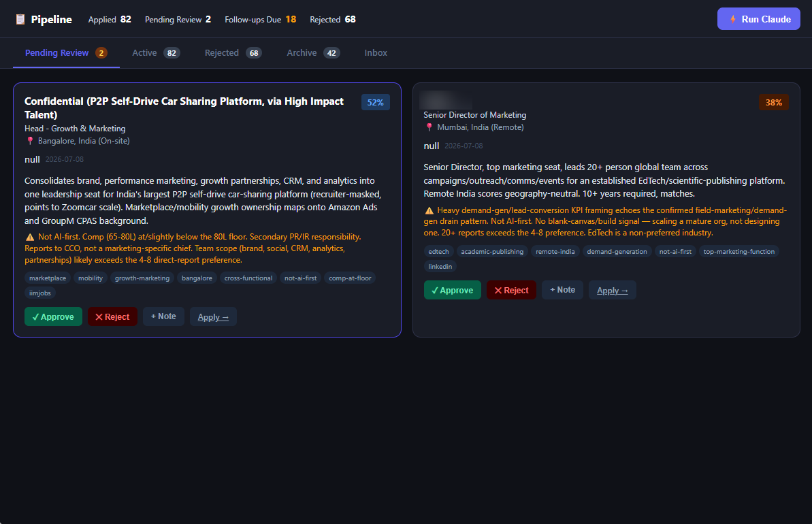Approve the Senior Director of Marketing job
Screen dimensions: 812x524
(x=452, y=291)
